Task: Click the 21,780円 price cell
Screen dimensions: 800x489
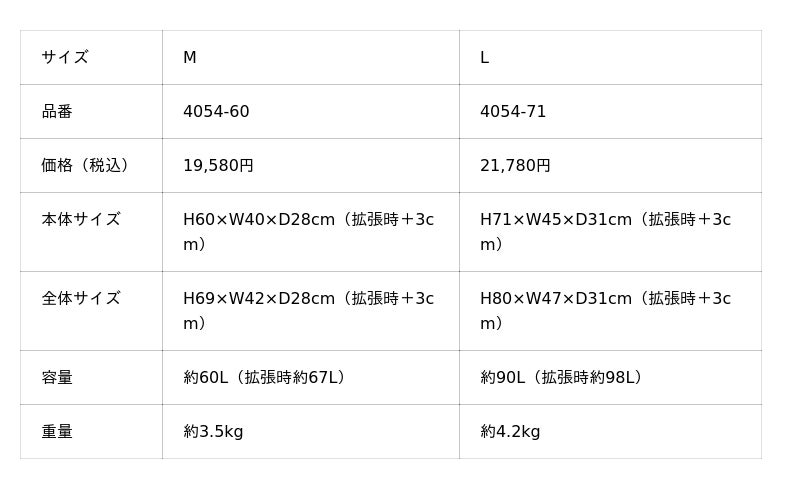Action: [515, 166]
